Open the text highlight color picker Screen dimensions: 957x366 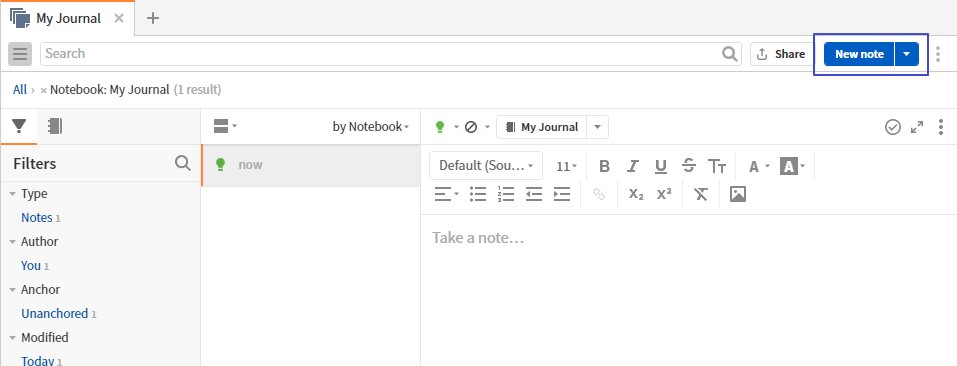point(793,166)
